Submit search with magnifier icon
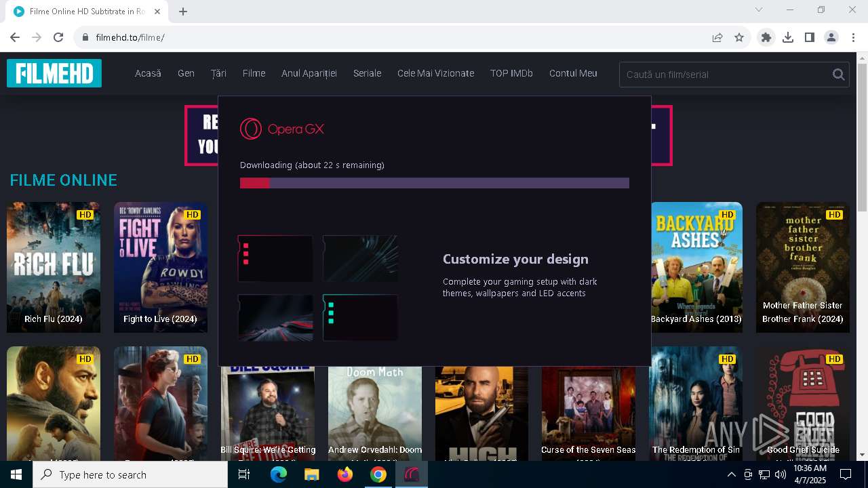The image size is (868, 488). point(839,75)
